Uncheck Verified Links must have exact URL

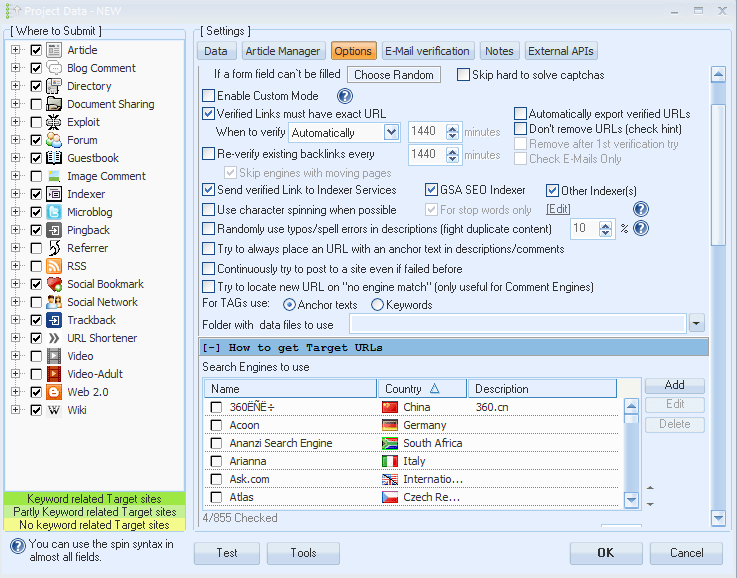tap(208, 113)
